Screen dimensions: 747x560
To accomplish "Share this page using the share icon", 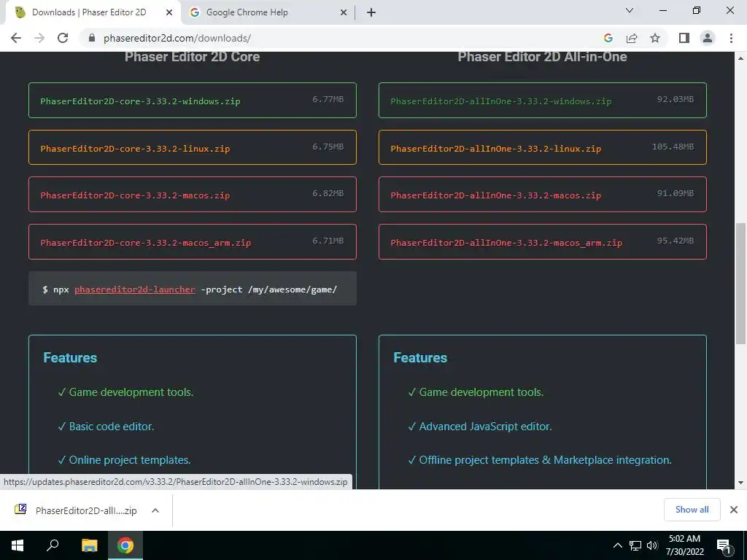I will pyautogui.click(x=632, y=38).
